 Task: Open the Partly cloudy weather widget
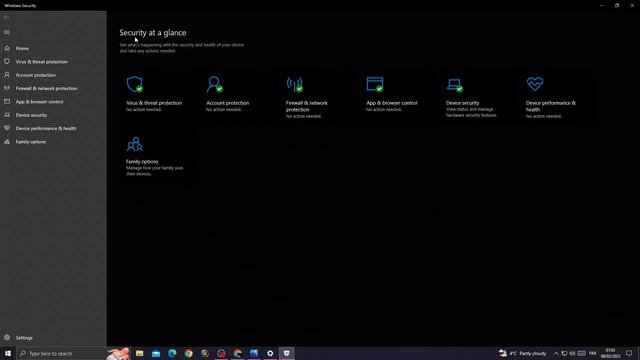coord(523,353)
